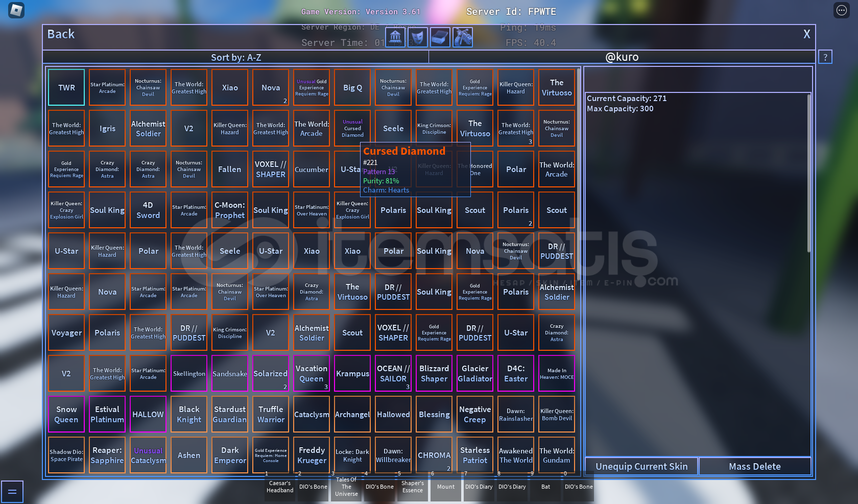Image resolution: width=858 pixels, height=504 pixels.
Task: Select the 4D Sword skin
Action: click(x=148, y=210)
